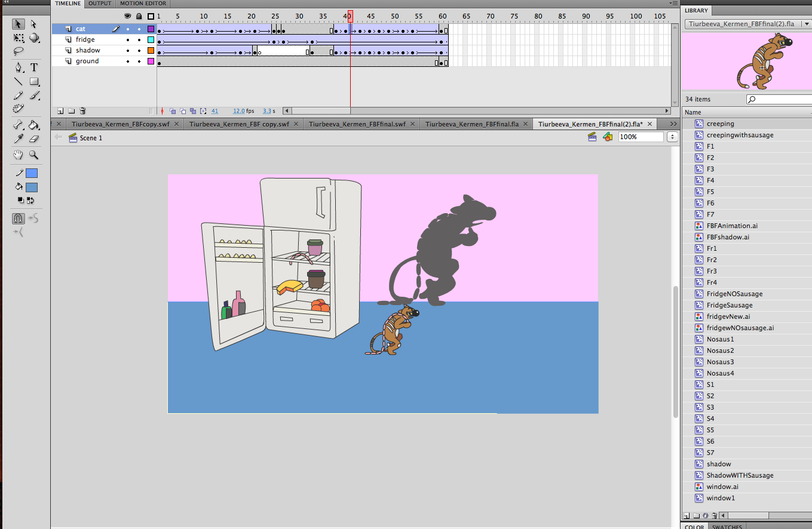Click the 12.0 fps frame rate value
Viewport: 812px width, 529px height.
coord(239,111)
